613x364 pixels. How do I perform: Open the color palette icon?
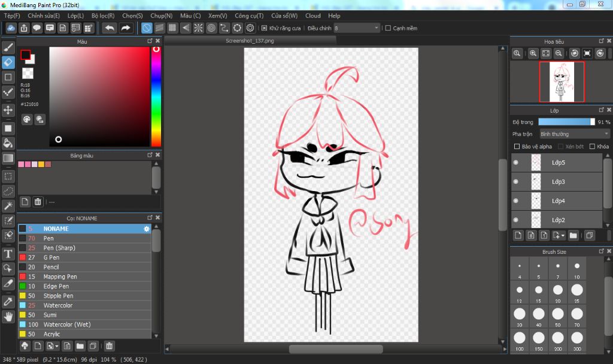[x=26, y=120]
